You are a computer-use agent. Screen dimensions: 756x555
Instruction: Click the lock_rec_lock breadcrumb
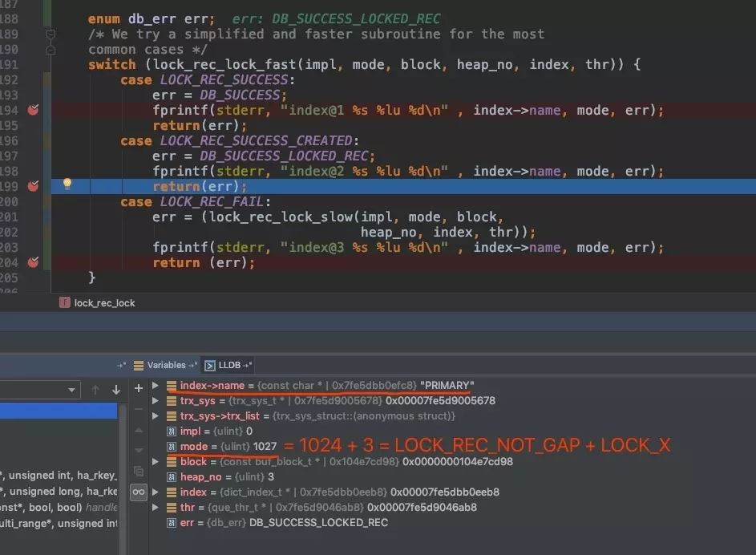pyautogui.click(x=104, y=303)
